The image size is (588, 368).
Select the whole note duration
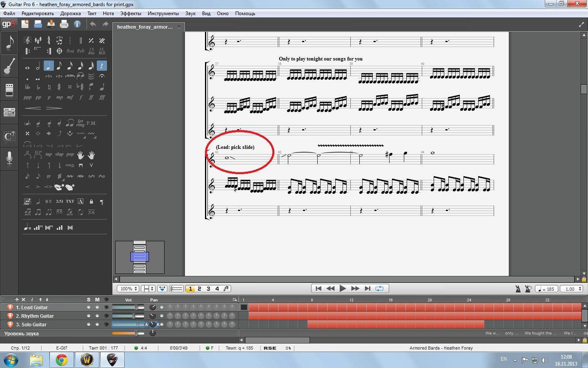click(x=27, y=67)
